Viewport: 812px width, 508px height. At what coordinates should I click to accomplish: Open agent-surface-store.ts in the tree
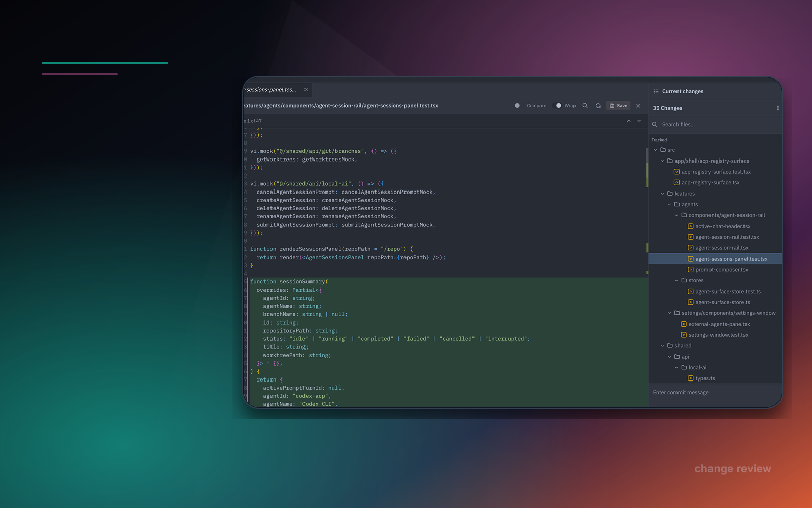[723, 302]
